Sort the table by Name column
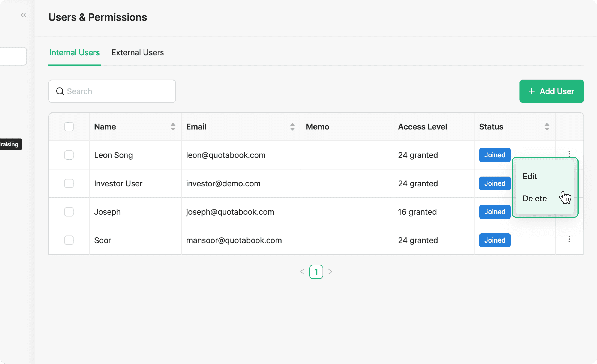 (173, 127)
